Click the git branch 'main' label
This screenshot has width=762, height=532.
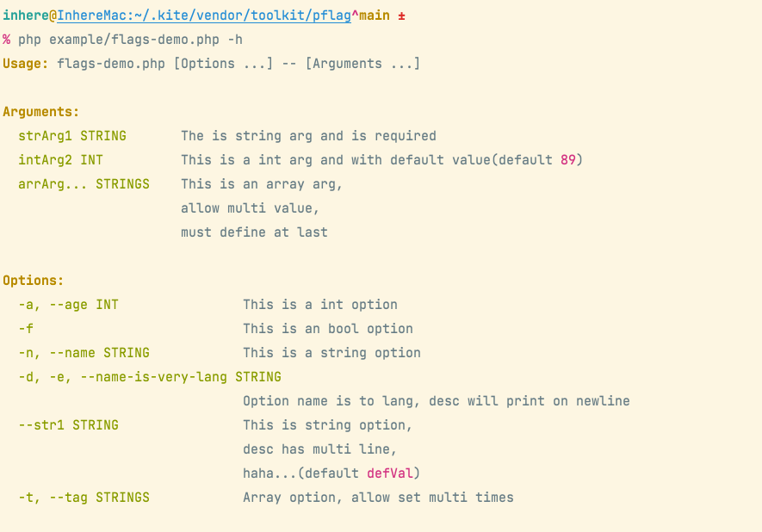tap(375, 15)
